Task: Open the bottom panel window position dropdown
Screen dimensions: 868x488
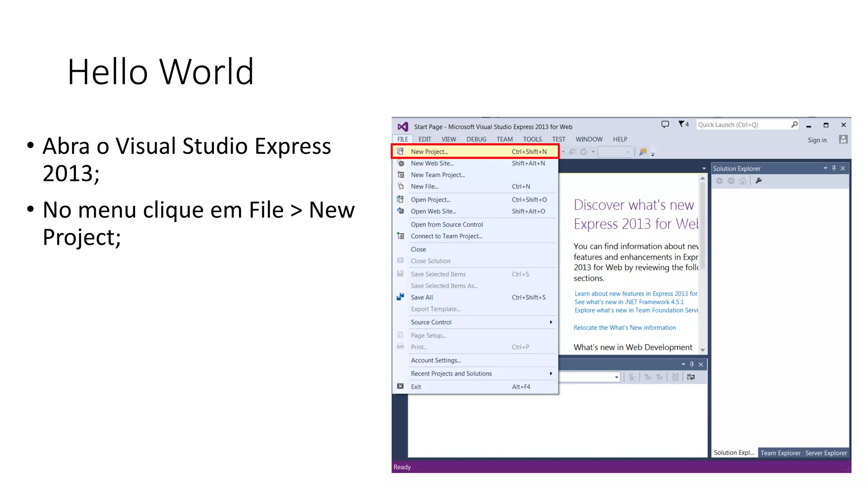Action: pyautogui.click(x=683, y=364)
